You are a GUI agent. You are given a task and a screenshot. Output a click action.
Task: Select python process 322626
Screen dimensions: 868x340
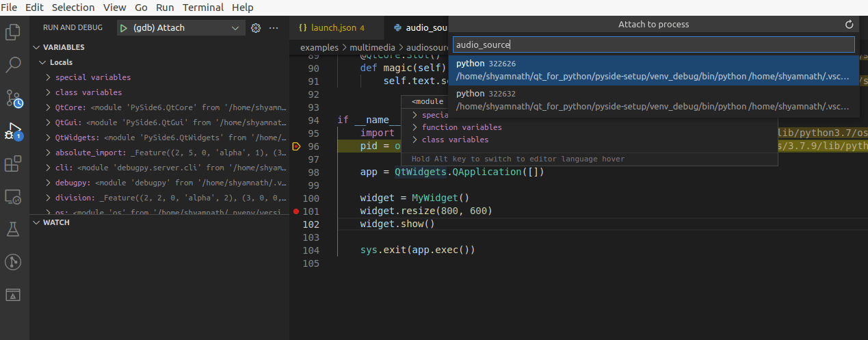click(653, 70)
